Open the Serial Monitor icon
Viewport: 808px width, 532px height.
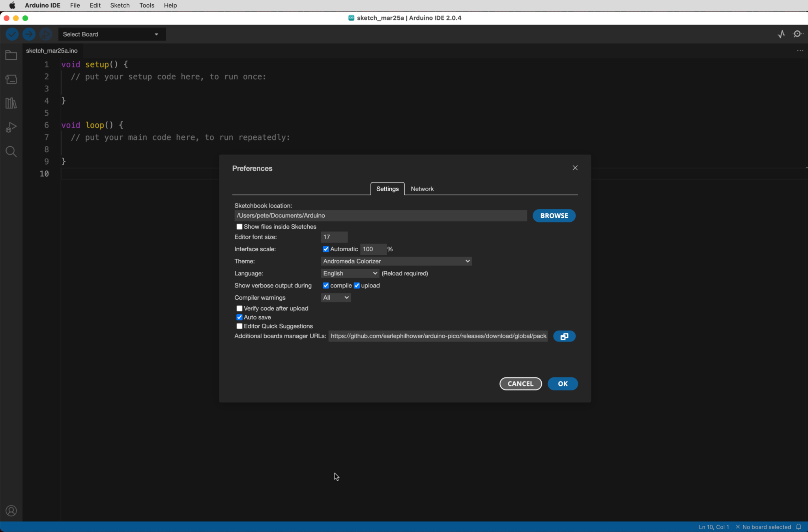point(798,34)
